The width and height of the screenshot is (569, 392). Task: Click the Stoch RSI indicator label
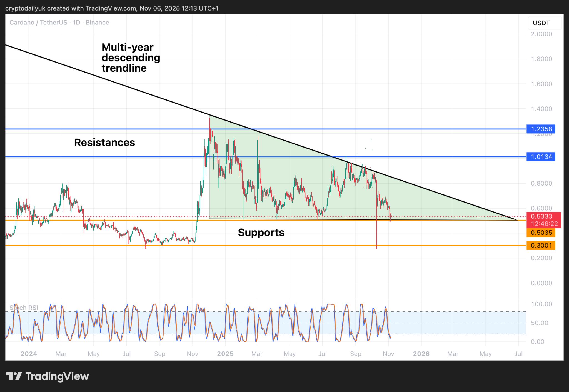[24, 308]
